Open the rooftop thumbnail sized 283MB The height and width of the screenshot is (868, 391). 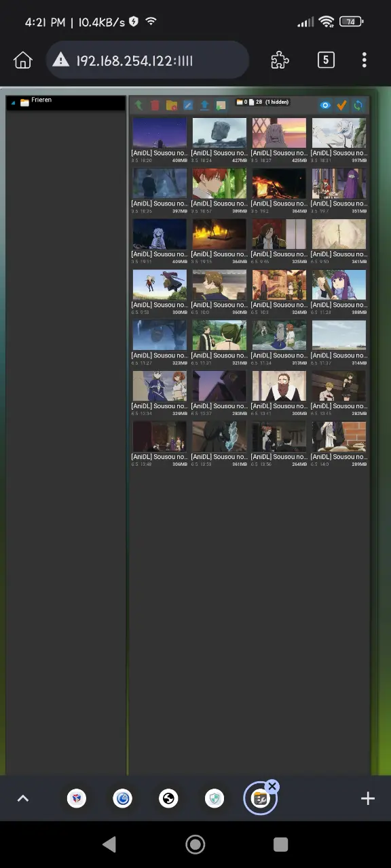pos(219,386)
